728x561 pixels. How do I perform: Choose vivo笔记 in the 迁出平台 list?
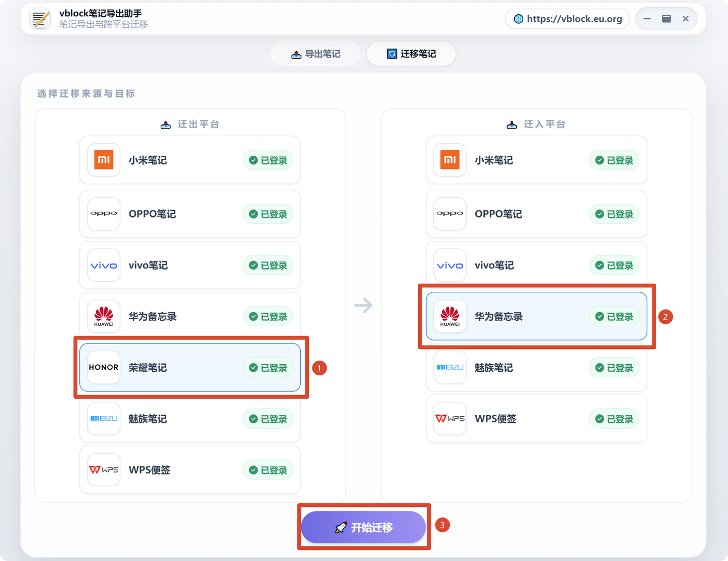[190, 265]
